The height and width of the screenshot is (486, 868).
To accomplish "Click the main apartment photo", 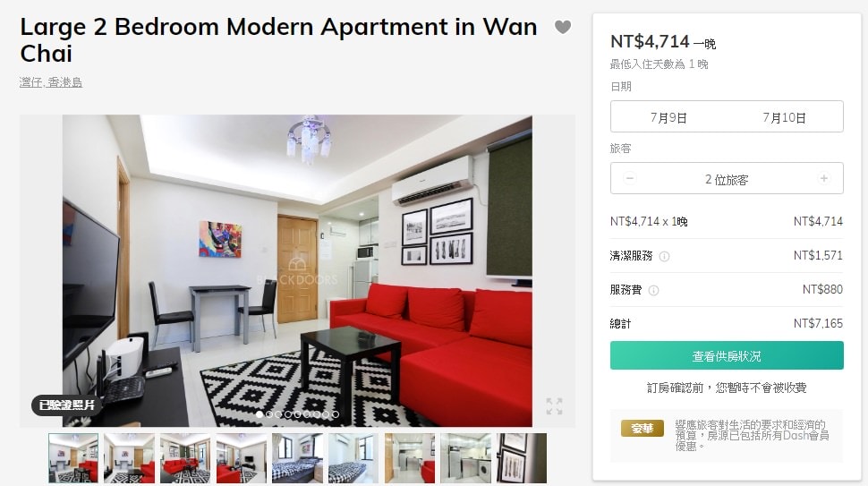I will pos(297,270).
